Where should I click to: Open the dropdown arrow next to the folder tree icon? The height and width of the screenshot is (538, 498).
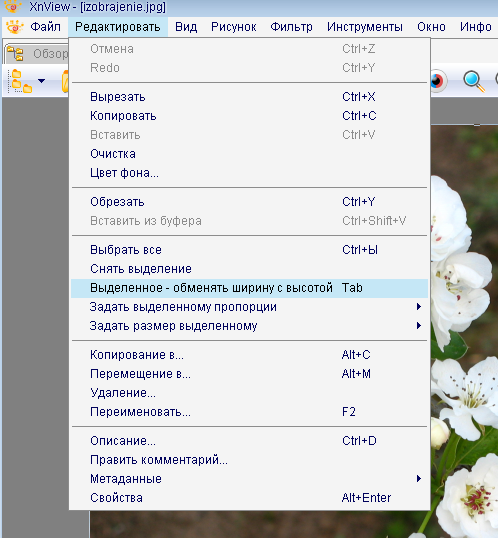[42, 81]
